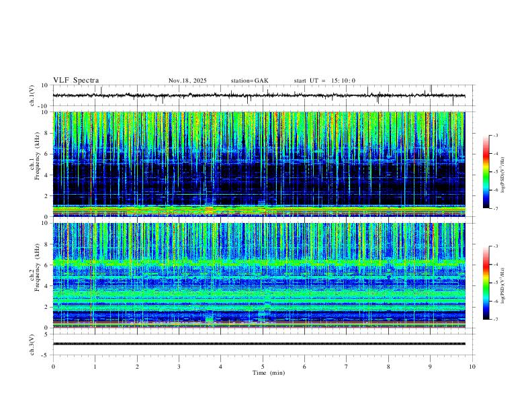The height and width of the screenshot is (411, 532).
Task: Click the "6" kHz tick on ch.2 spectrogram axis
Action: point(47,265)
